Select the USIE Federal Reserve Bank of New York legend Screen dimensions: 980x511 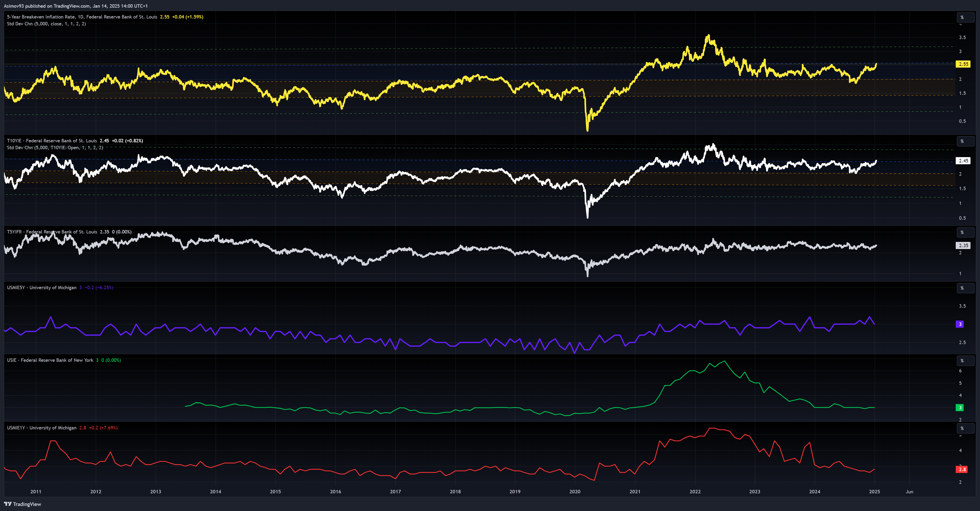[50, 360]
